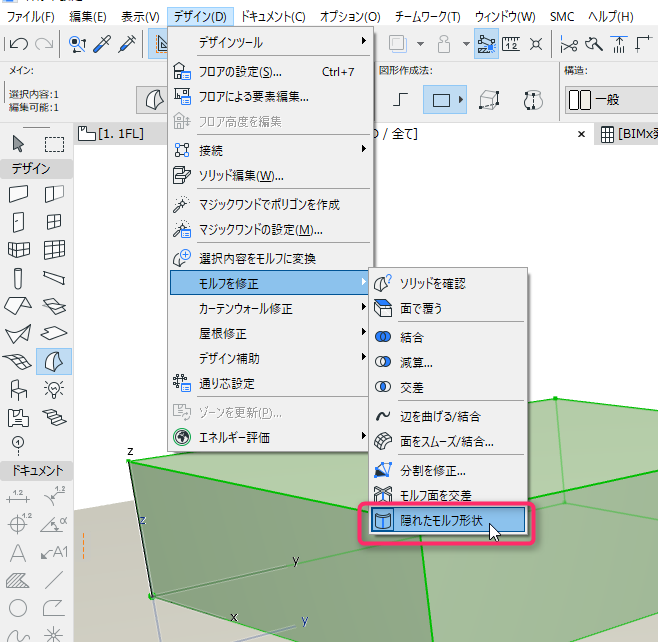Open rectangle geometry method flyout arrow
The width and height of the screenshot is (658, 642).
pyautogui.click(x=461, y=100)
